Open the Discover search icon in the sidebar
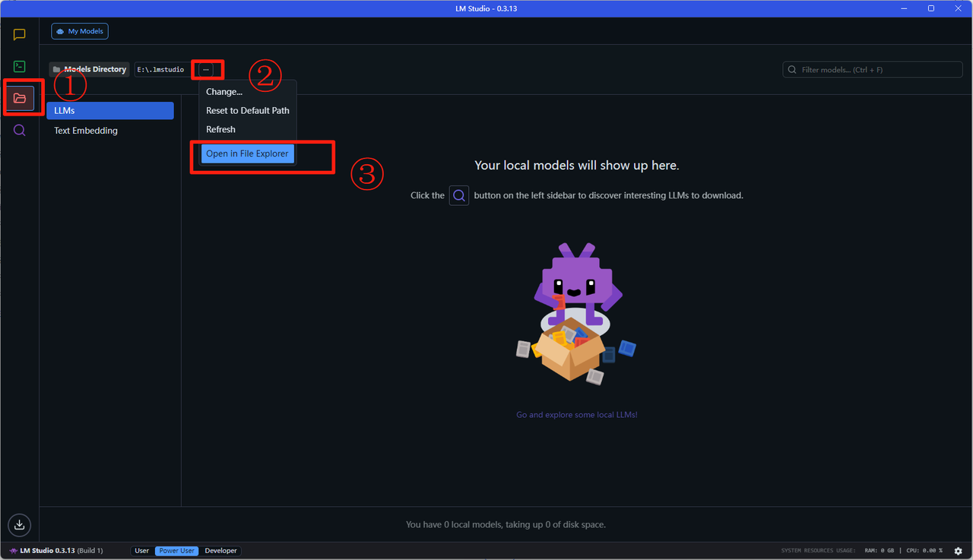973x560 pixels. 20,130
